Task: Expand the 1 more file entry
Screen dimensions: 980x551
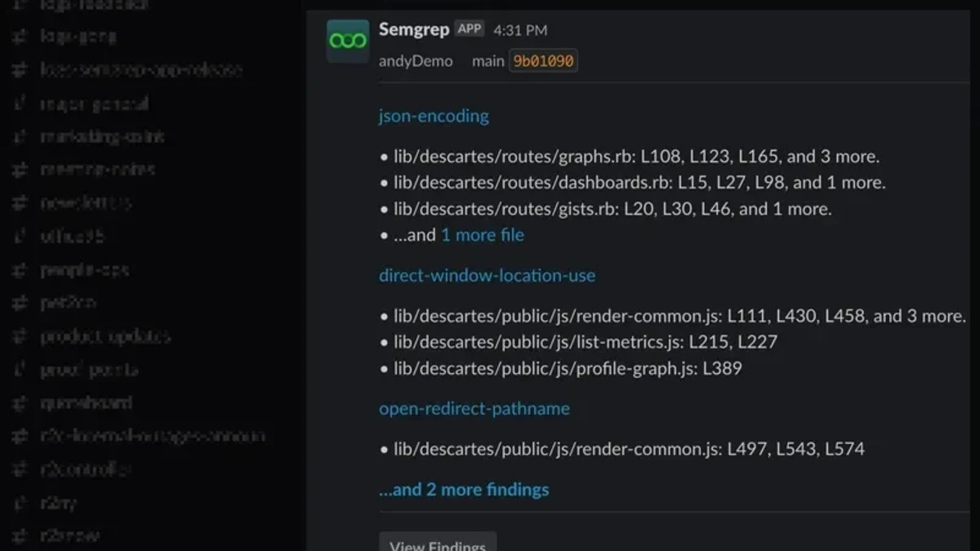Action: point(482,234)
